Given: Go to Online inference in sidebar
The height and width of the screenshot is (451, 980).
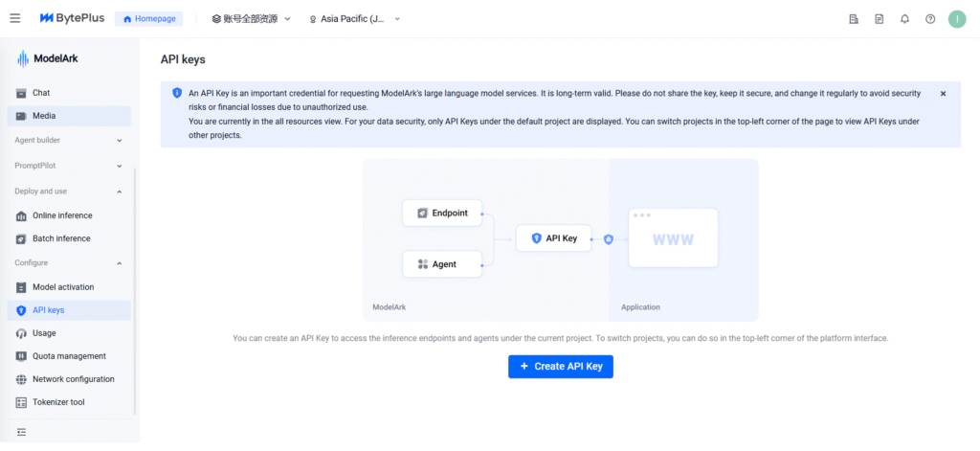Looking at the screenshot, I should pyautogui.click(x=61, y=215).
